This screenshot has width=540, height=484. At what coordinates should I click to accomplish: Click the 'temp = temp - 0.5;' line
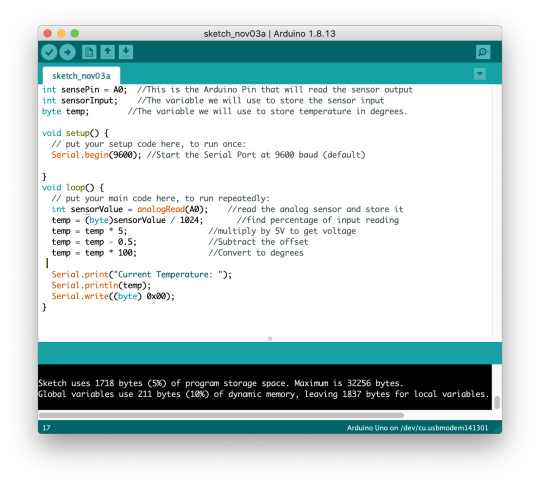point(94,242)
